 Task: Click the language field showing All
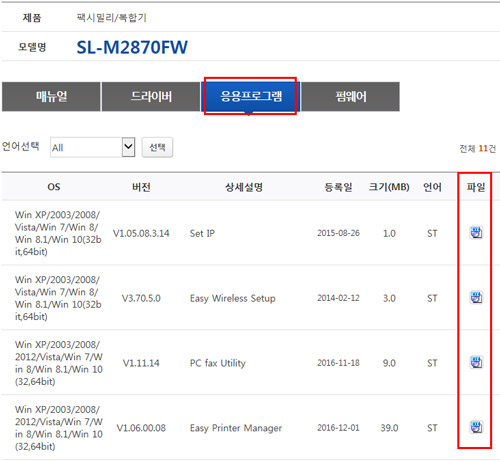[x=93, y=147]
